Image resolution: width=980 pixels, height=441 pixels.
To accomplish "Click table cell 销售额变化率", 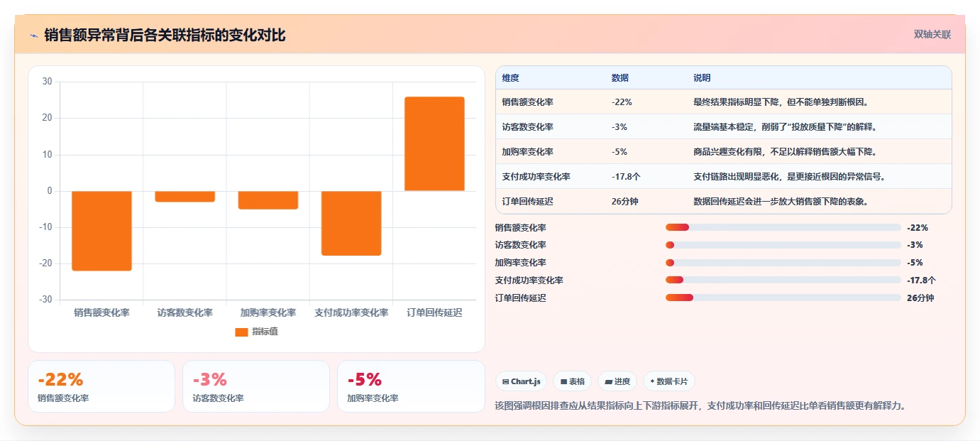I will click(x=527, y=102).
